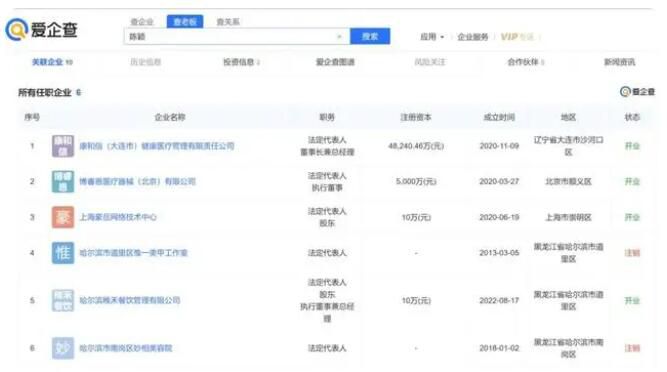The width and height of the screenshot is (667, 372).
Task: Select the 2013-03-05 date cell
Action: tap(499, 253)
